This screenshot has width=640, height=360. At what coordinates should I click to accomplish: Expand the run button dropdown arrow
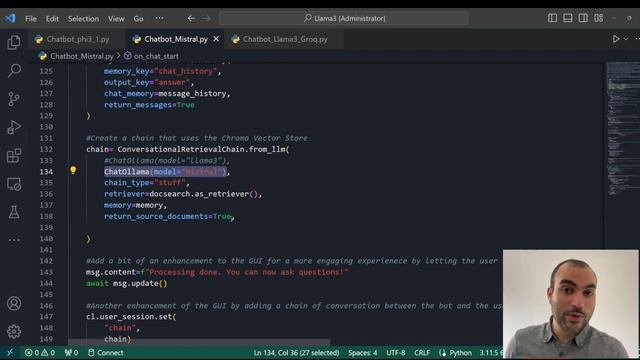[626, 39]
